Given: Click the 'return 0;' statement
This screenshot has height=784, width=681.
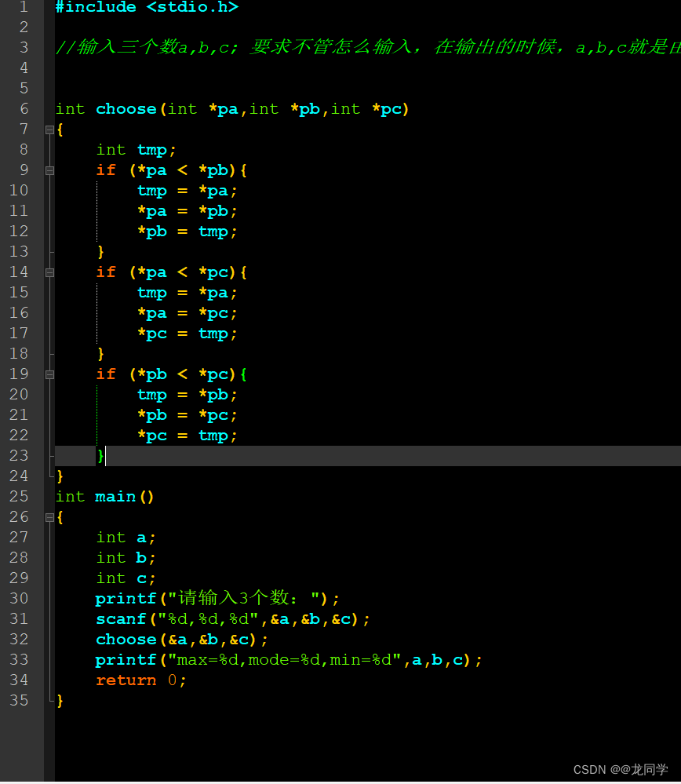Looking at the screenshot, I should [x=141, y=680].
